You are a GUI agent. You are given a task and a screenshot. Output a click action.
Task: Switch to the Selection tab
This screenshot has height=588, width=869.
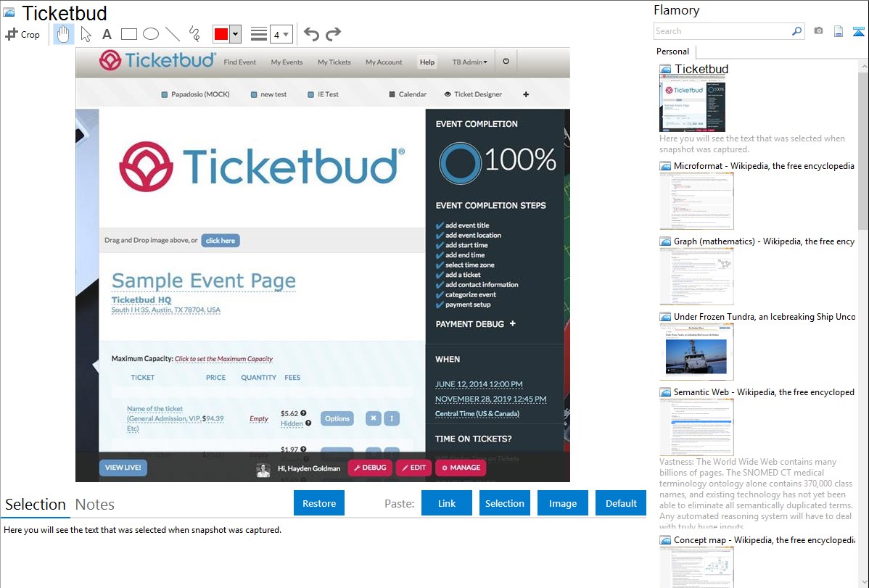pyautogui.click(x=36, y=505)
